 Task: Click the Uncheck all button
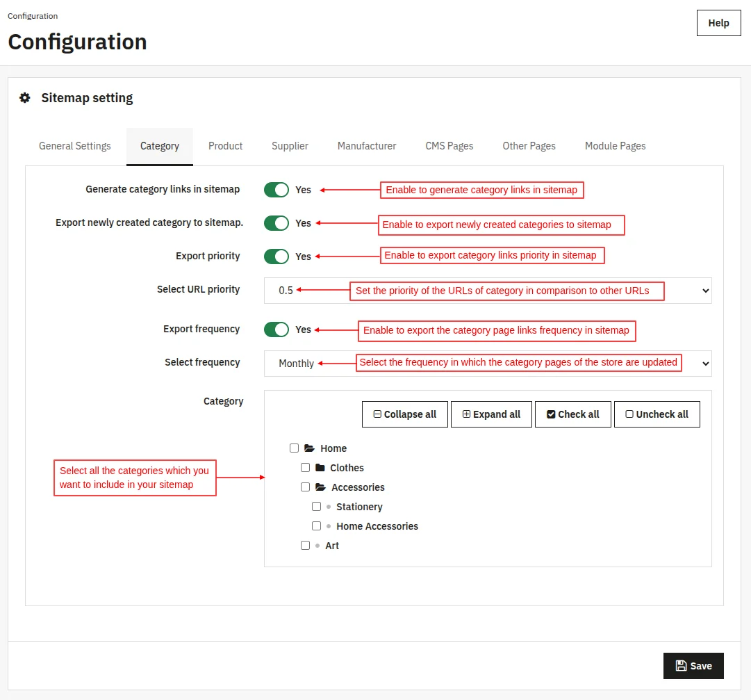point(657,414)
